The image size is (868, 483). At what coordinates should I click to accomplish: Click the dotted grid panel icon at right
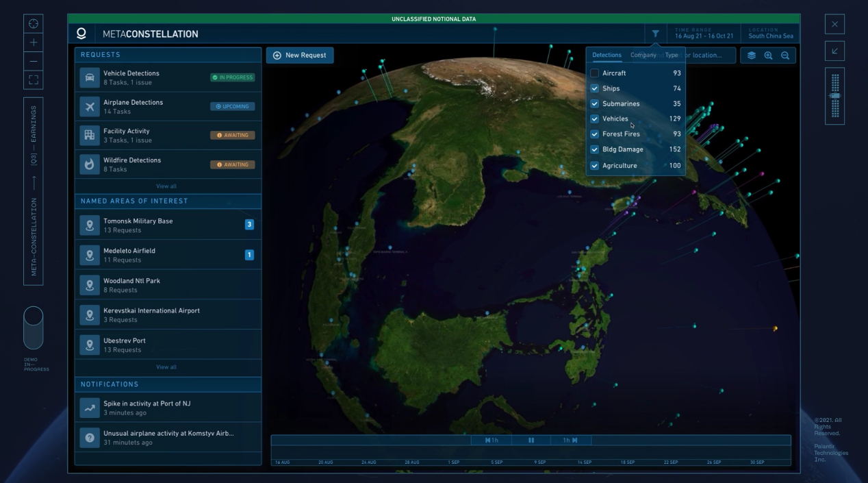834,96
